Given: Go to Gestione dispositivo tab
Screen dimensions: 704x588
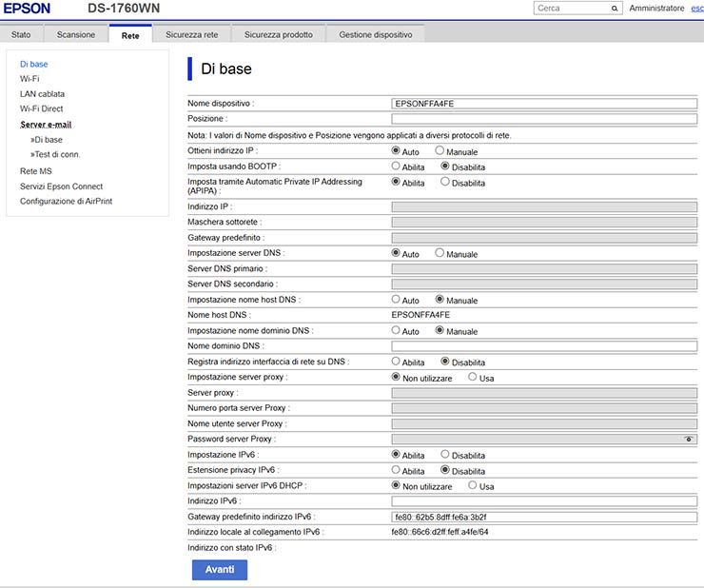Looking at the screenshot, I should click(x=376, y=34).
